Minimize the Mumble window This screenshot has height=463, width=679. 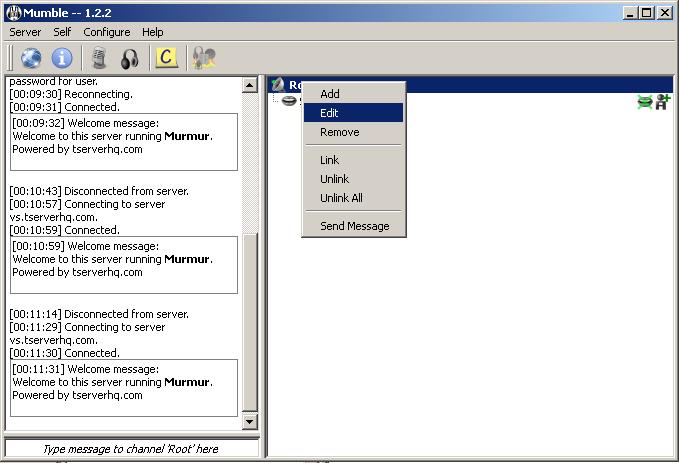pyautogui.click(x=630, y=13)
